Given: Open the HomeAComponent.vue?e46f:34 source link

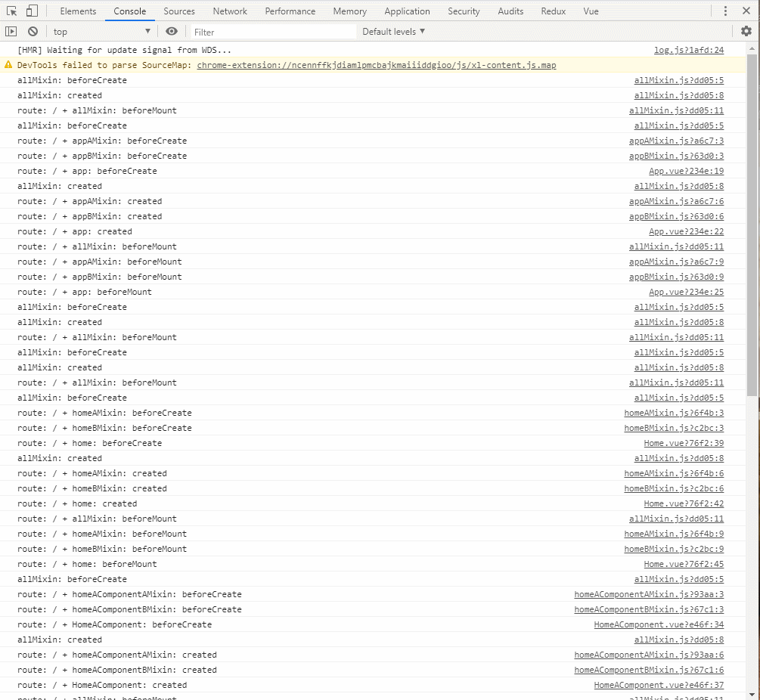Looking at the screenshot, I should (659, 624).
